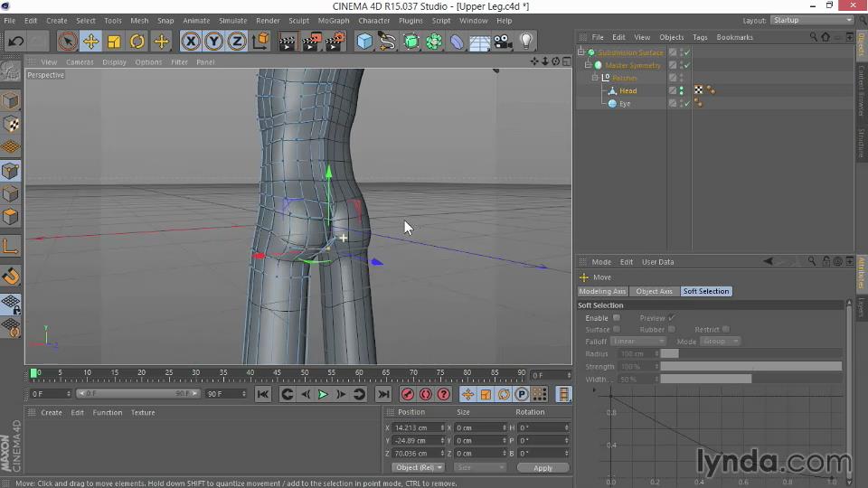Open the MoGraph menu
Screen dimensions: 868x488
click(334, 21)
